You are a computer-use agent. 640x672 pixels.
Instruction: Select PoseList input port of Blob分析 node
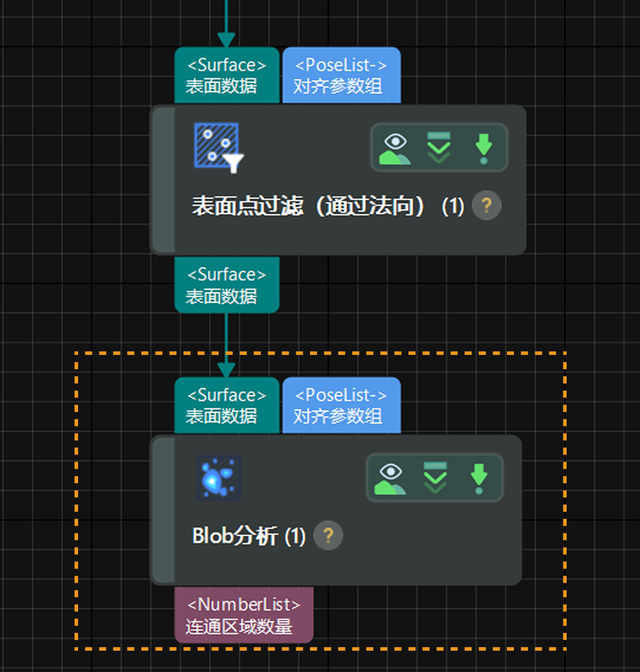(x=342, y=405)
